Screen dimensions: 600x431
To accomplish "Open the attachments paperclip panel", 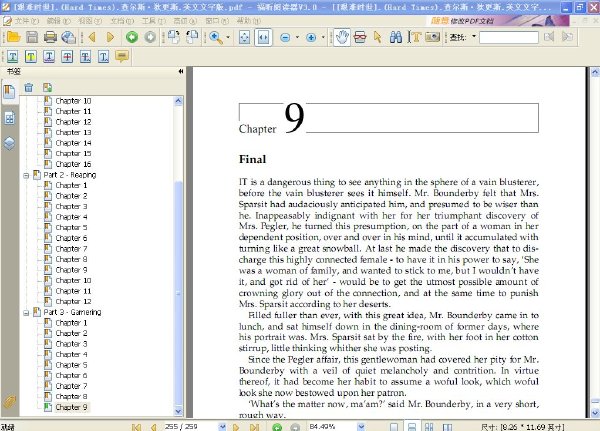I will (9, 402).
